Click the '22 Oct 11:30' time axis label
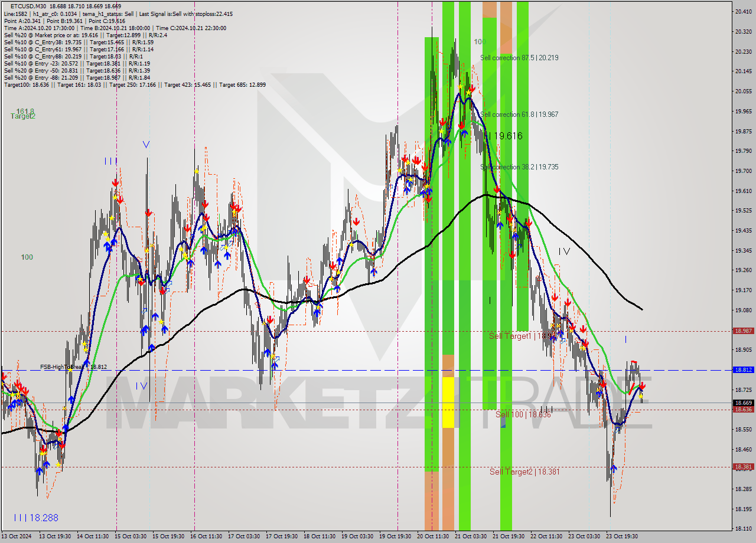Image resolution: width=756 pixels, height=543 pixels. (x=546, y=537)
